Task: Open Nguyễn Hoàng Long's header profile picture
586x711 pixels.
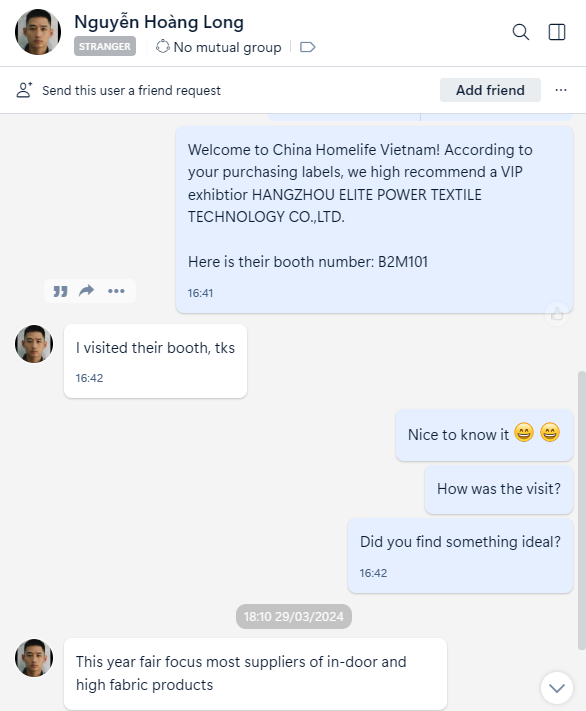Action: 38,32
